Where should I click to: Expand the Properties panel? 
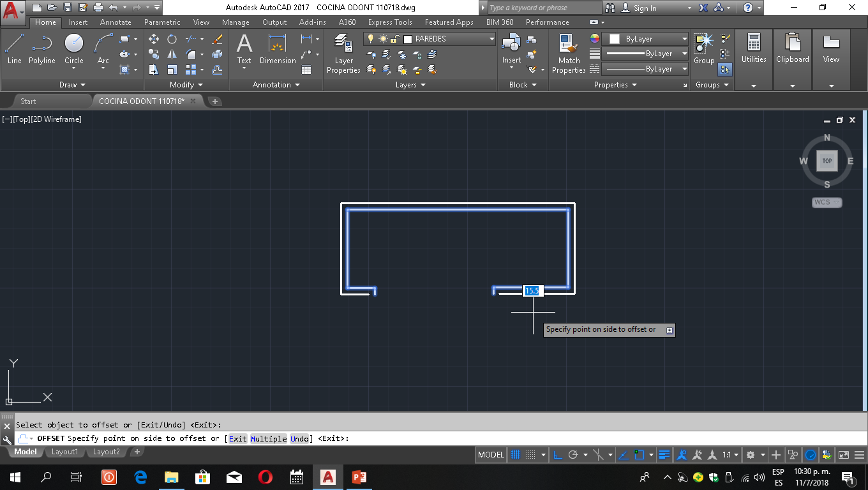coord(615,85)
